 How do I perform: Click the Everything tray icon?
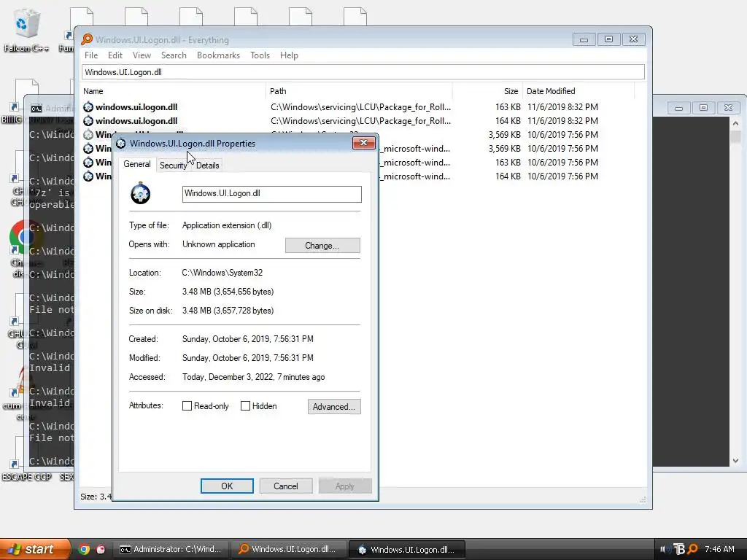pyautogui.click(x=693, y=549)
